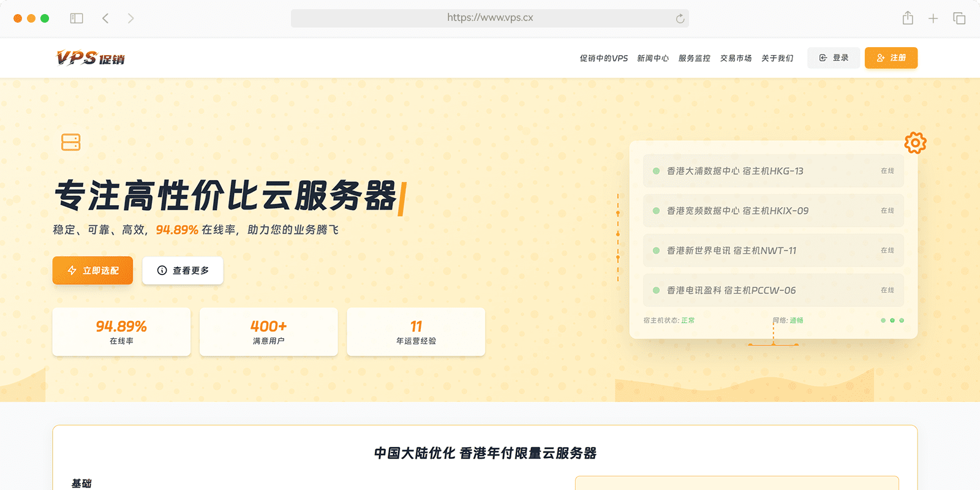The height and width of the screenshot is (490, 980).
Task: Show the tab overview icon
Action: (959, 18)
